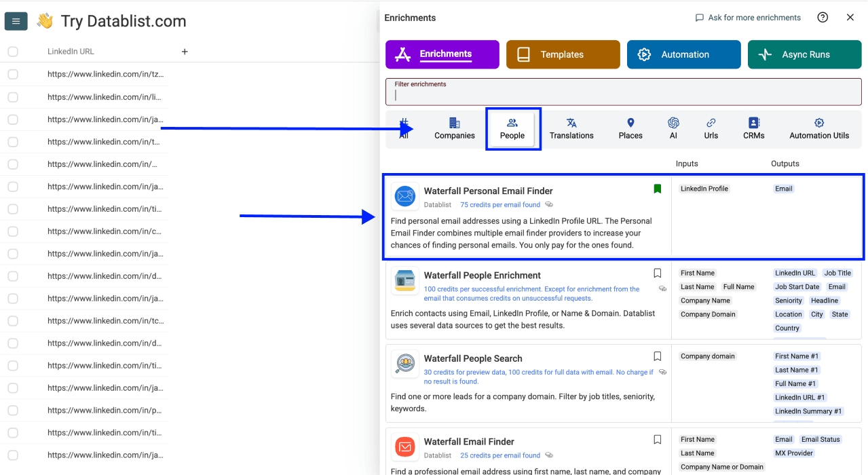The width and height of the screenshot is (868, 475).
Task: Show all enrichments via the All icon
Action: (x=404, y=128)
